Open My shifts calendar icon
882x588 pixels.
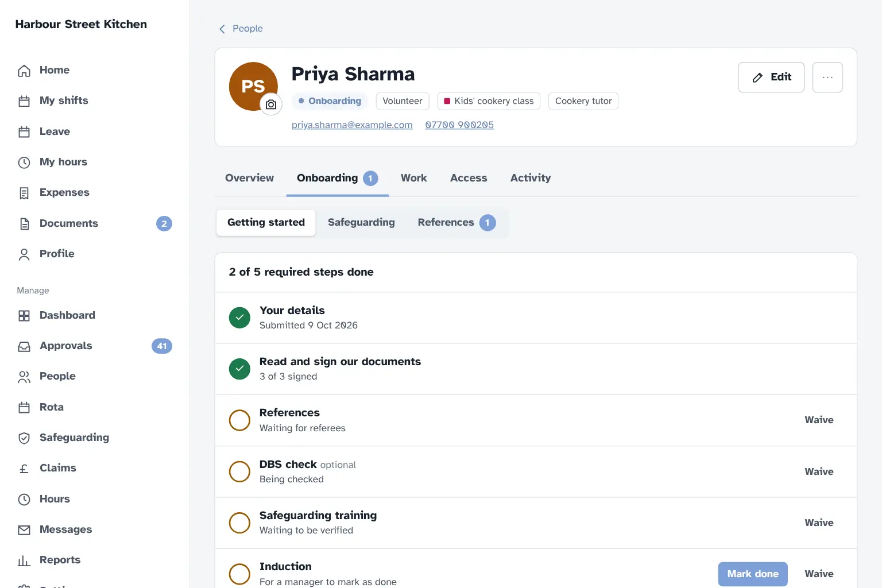[x=24, y=101]
